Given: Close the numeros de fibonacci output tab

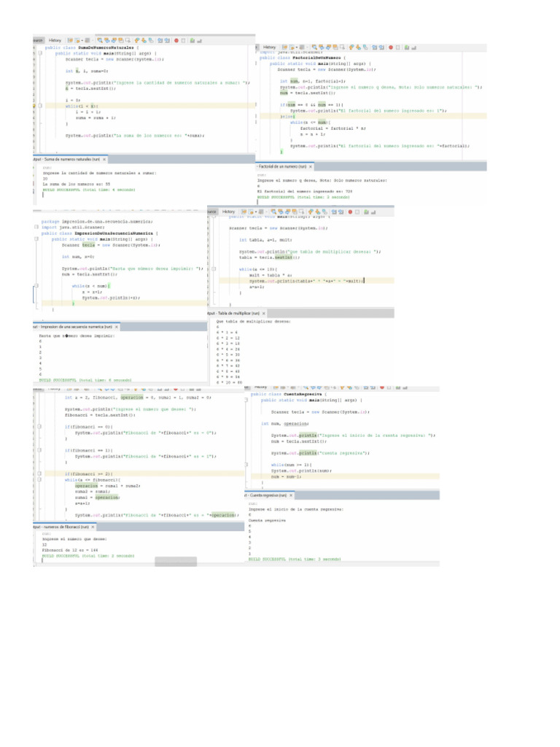Looking at the screenshot, I should [x=93, y=526].
